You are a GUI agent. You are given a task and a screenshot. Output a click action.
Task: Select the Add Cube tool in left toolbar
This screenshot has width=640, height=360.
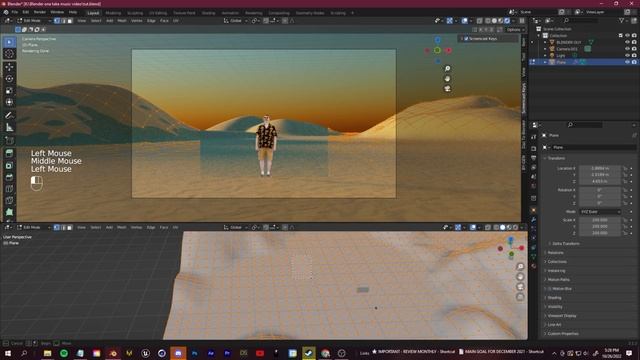[9, 141]
